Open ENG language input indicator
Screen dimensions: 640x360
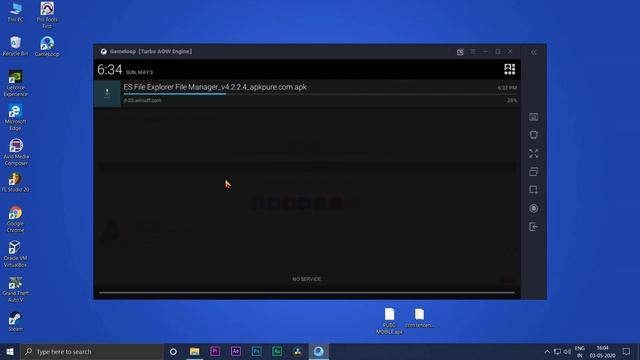tap(580, 351)
